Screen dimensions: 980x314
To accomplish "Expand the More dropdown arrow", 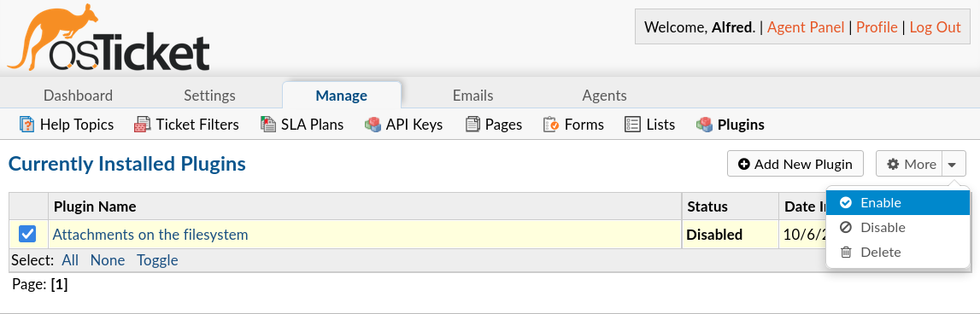I will (x=952, y=164).
